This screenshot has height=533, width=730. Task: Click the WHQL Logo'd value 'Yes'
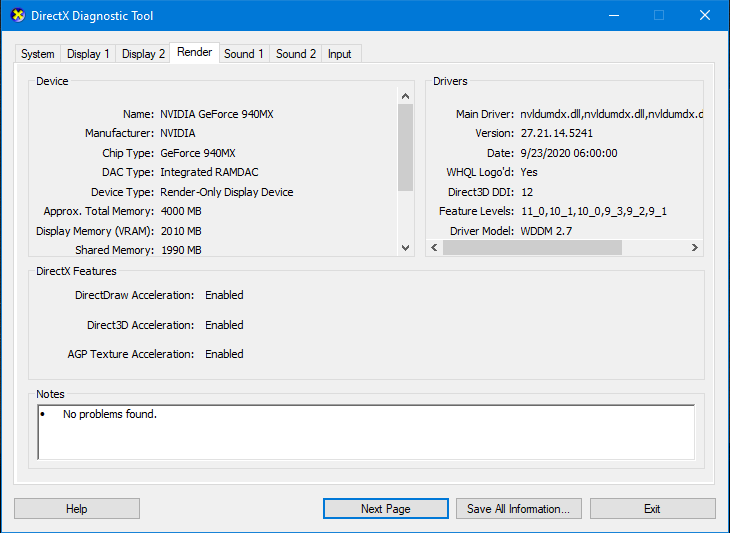pos(529,172)
